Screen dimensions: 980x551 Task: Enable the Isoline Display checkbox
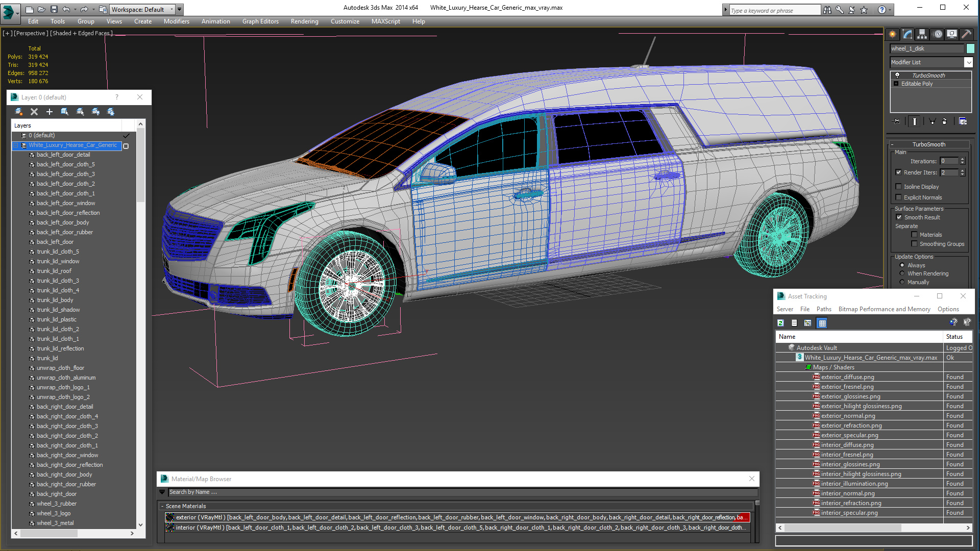[898, 187]
